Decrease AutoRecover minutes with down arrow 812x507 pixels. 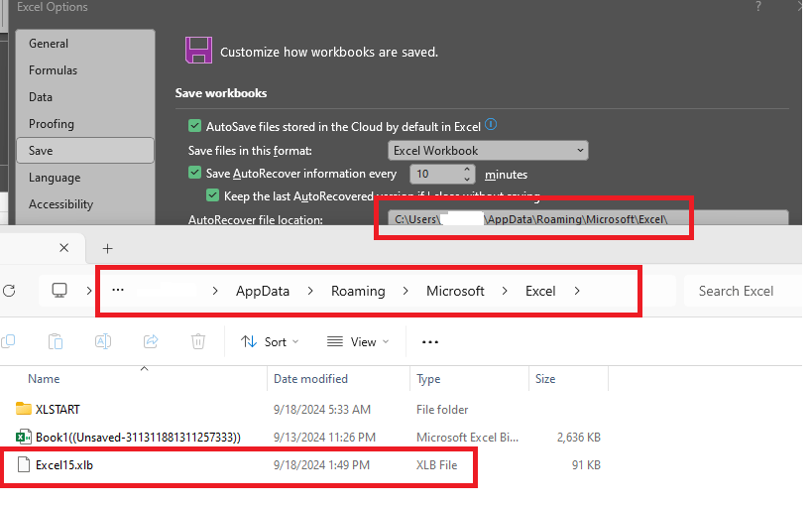click(x=467, y=179)
